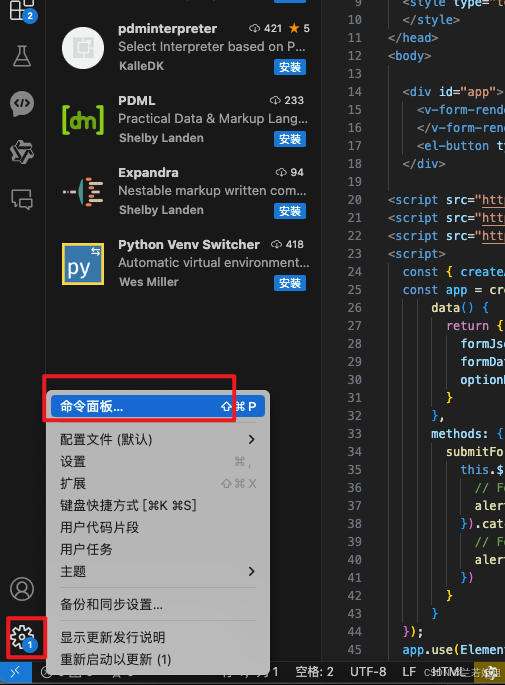This screenshot has height=685, width=505.
Task: Click the 空格: 2 indentation status item
Action: coord(315,671)
